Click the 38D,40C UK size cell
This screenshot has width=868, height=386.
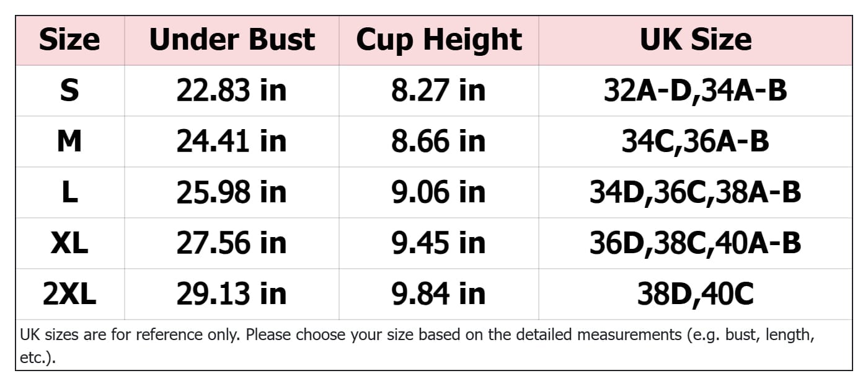(695, 294)
